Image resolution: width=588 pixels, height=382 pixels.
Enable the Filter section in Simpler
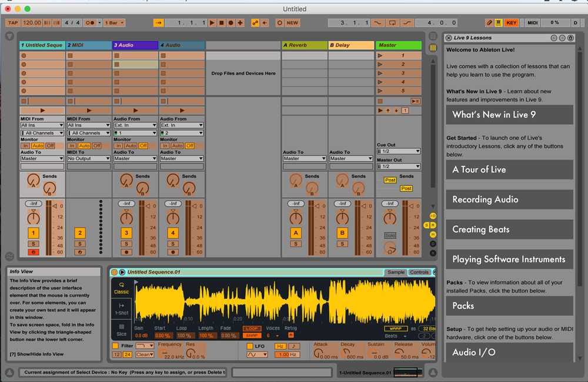click(x=115, y=346)
